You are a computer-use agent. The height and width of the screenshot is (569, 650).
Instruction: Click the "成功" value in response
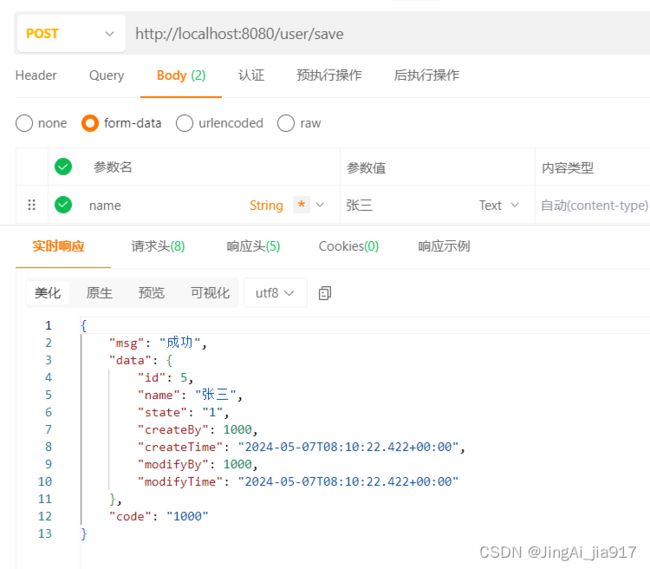179,343
